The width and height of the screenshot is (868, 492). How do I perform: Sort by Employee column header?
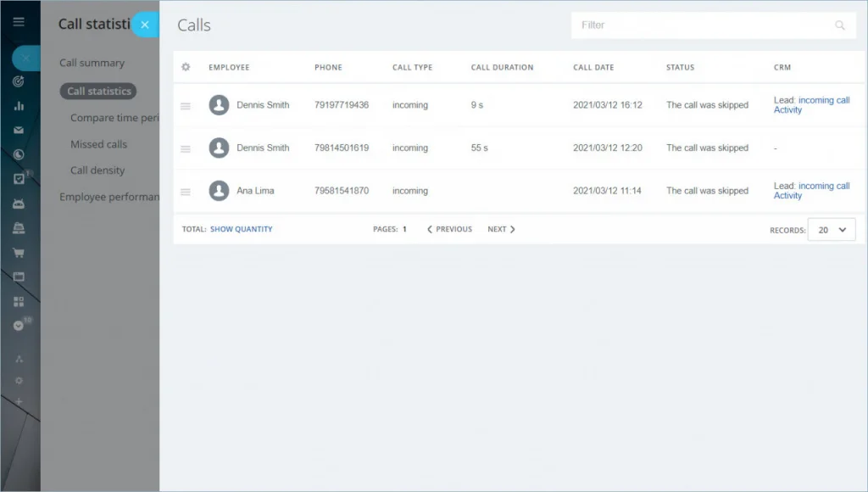(229, 67)
